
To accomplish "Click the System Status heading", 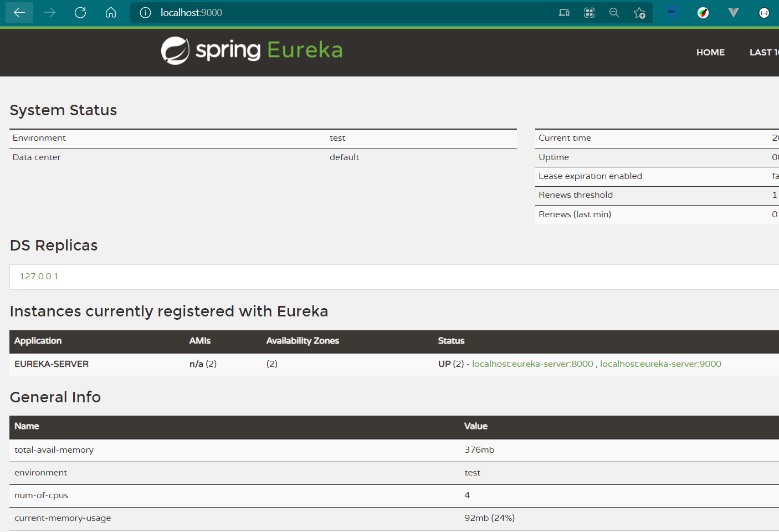I will [x=63, y=110].
